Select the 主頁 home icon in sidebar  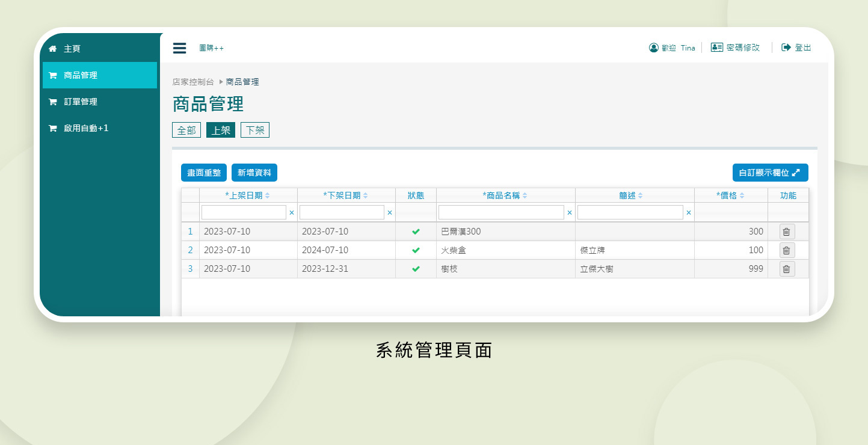pyautogui.click(x=53, y=48)
